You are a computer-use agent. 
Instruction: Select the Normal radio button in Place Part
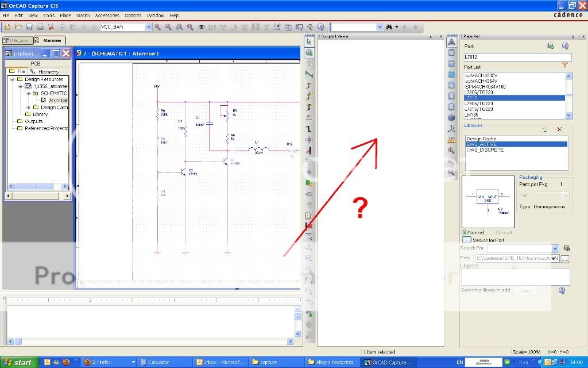[x=464, y=232]
